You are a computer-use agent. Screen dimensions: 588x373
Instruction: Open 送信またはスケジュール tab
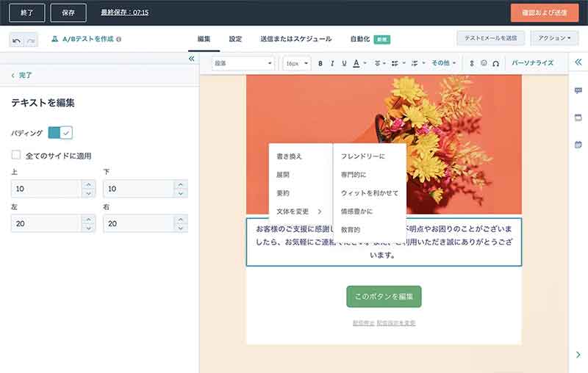[296, 39]
